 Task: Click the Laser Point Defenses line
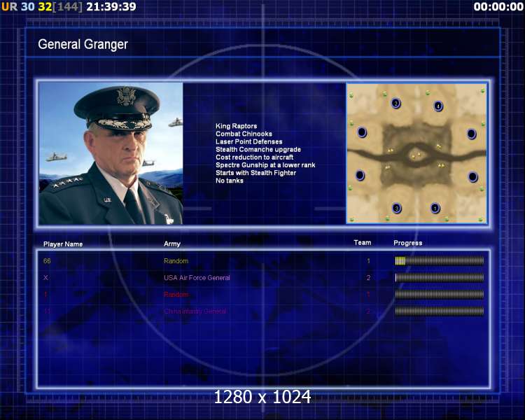(248, 141)
